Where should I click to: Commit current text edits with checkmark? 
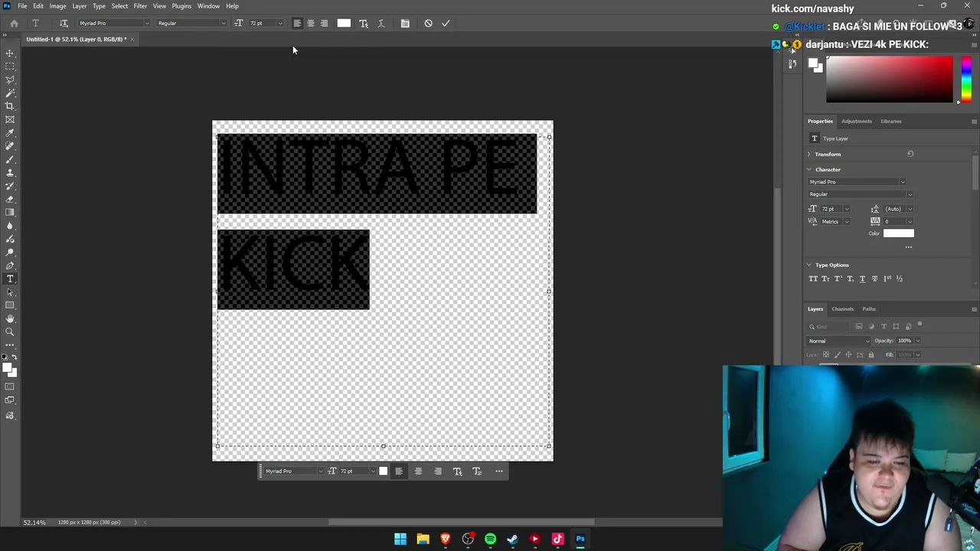pyautogui.click(x=446, y=23)
